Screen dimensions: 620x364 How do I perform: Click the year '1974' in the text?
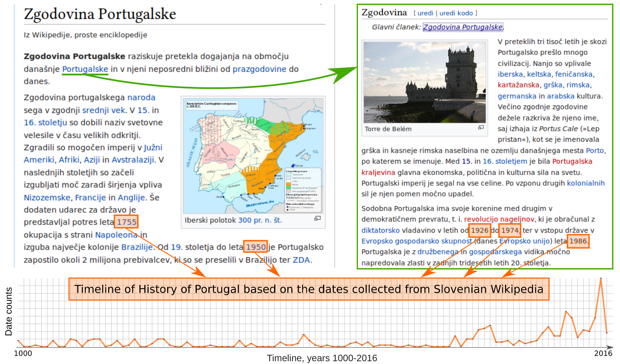(510, 230)
